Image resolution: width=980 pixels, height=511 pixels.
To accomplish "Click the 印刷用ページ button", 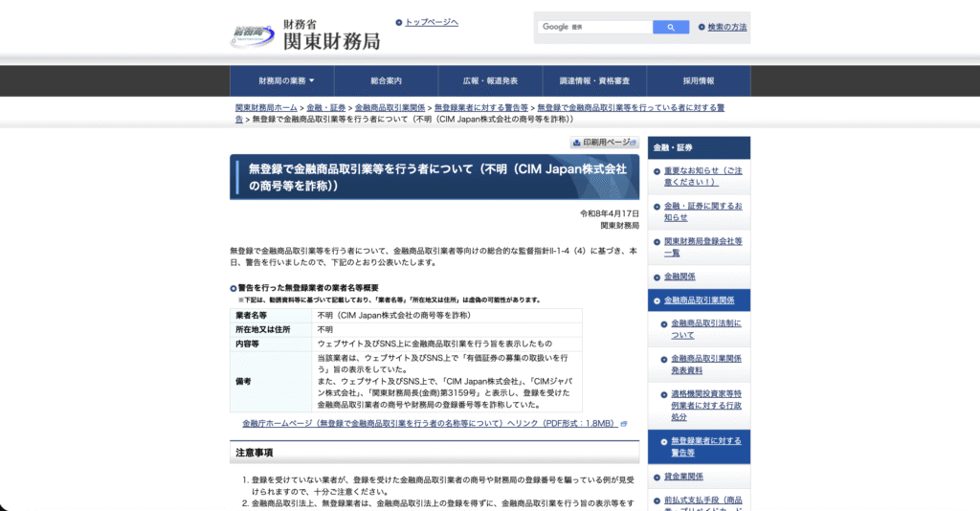I will pyautogui.click(x=605, y=143).
